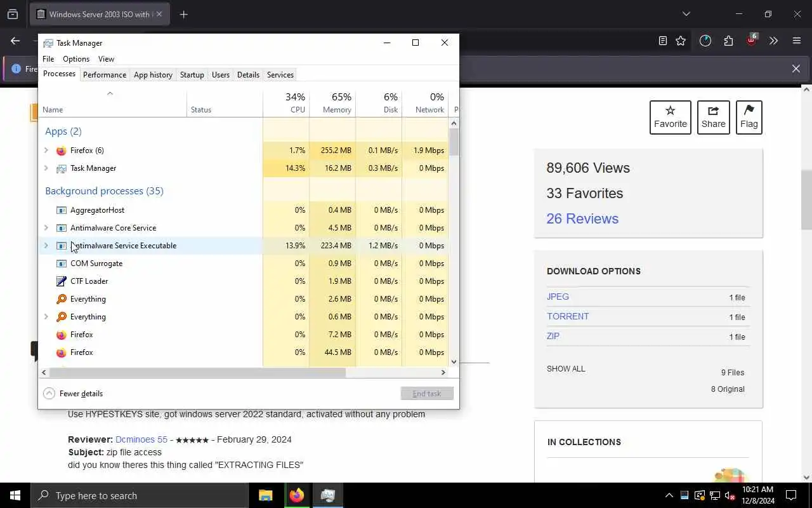This screenshot has height=508, width=812.
Task: Open the Windows notification center
Action: 791,495
